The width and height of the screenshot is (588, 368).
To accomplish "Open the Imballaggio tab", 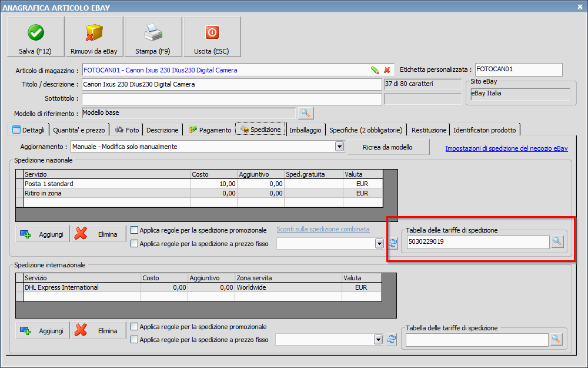I will tap(305, 130).
